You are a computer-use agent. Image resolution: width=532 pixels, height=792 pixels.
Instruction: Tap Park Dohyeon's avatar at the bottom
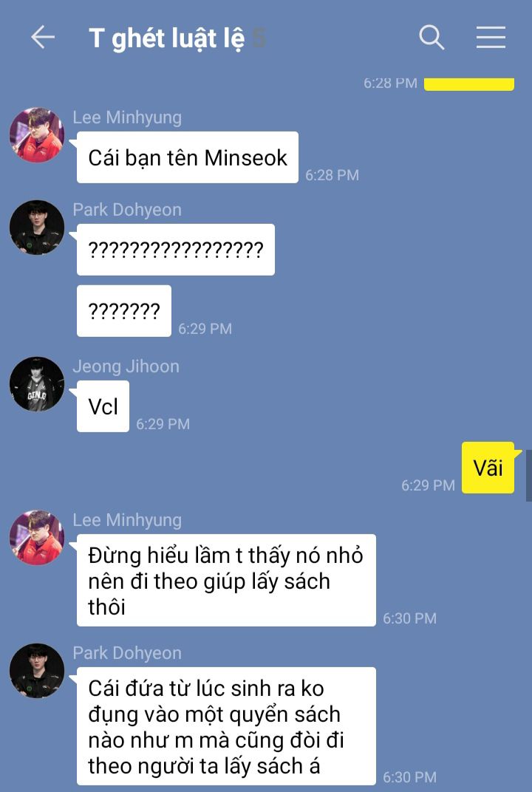tap(37, 671)
